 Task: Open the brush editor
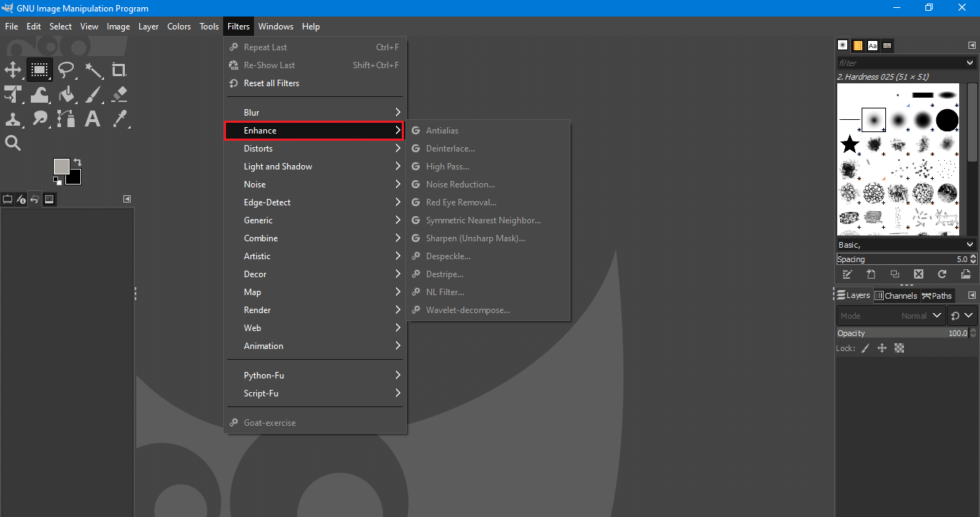coord(847,274)
